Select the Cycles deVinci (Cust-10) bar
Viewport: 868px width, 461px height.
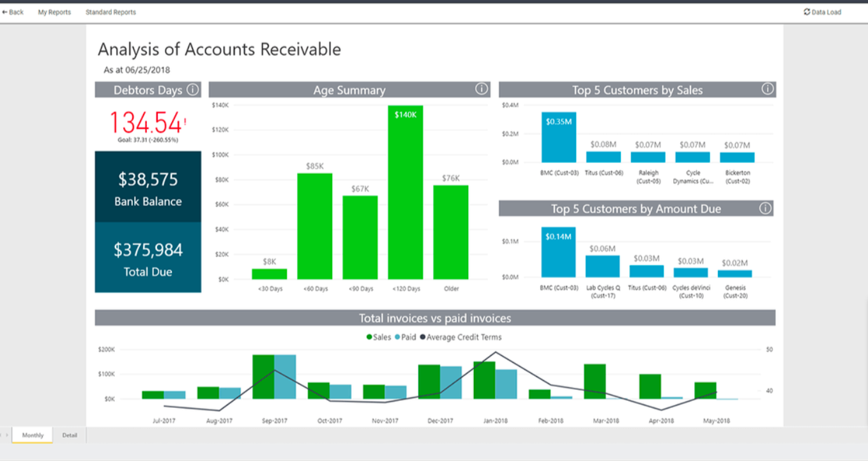coord(691,272)
